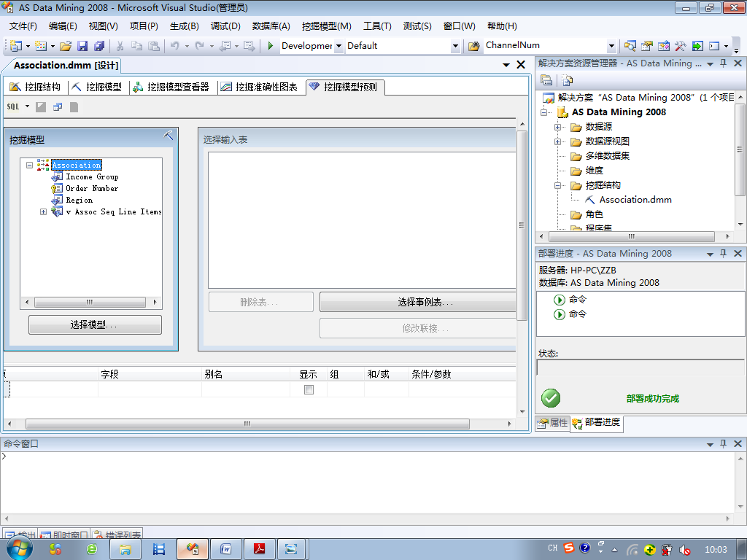The height and width of the screenshot is (560, 747).
Task: Click the Solution Explorer horizontal scrollbar
Action: (x=631, y=236)
